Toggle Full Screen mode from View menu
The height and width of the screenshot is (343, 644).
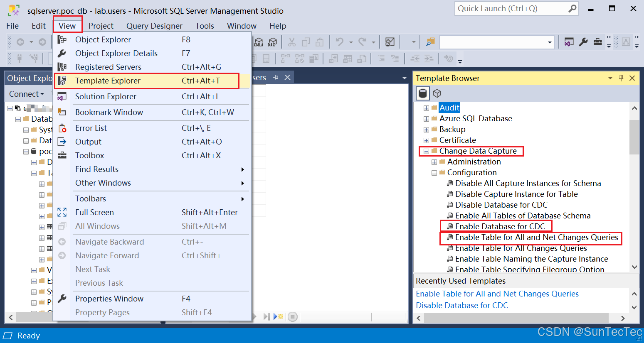(94, 212)
